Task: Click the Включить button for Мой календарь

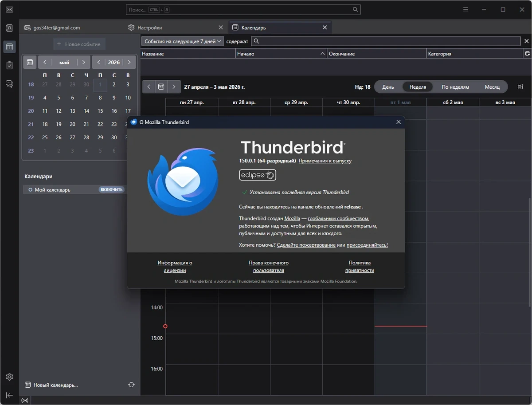Action: click(x=112, y=189)
